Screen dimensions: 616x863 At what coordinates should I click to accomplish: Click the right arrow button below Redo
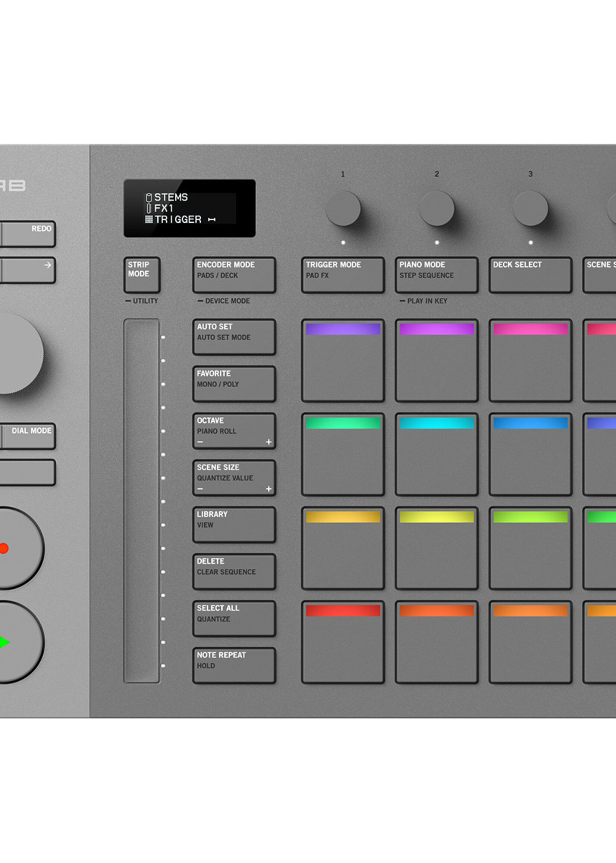(28, 270)
